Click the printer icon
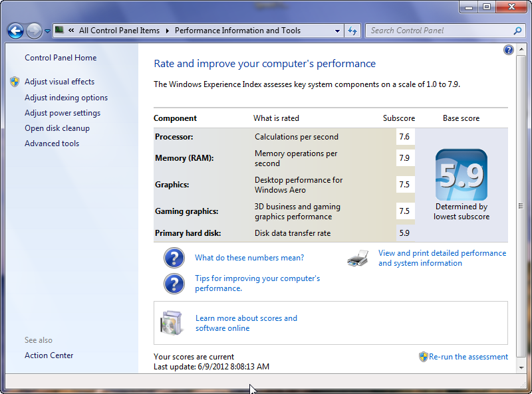 click(358, 258)
